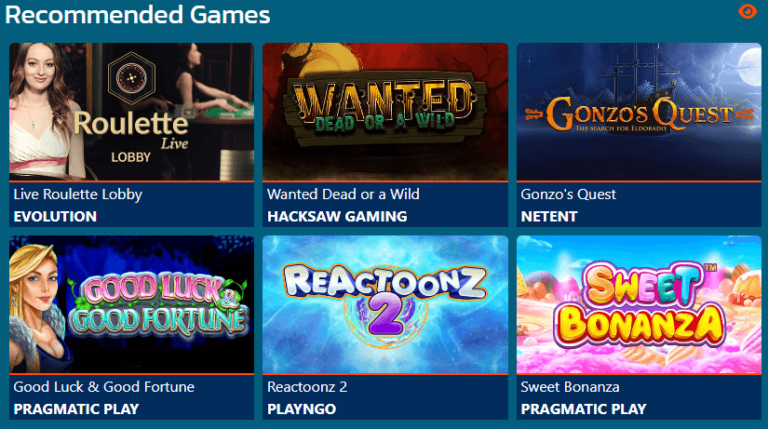768x429 pixels.
Task: Click PRAGMATIC PLAY under Sweet Bonanza
Action: 583,409
